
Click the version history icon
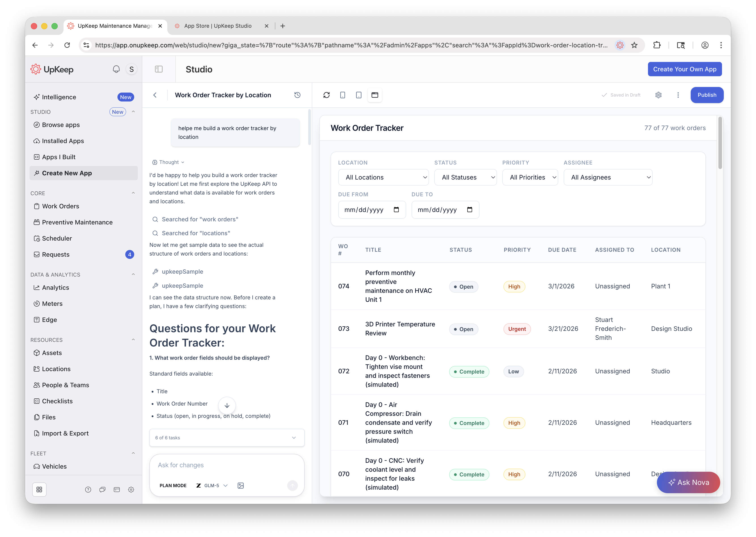(x=297, y=95)
